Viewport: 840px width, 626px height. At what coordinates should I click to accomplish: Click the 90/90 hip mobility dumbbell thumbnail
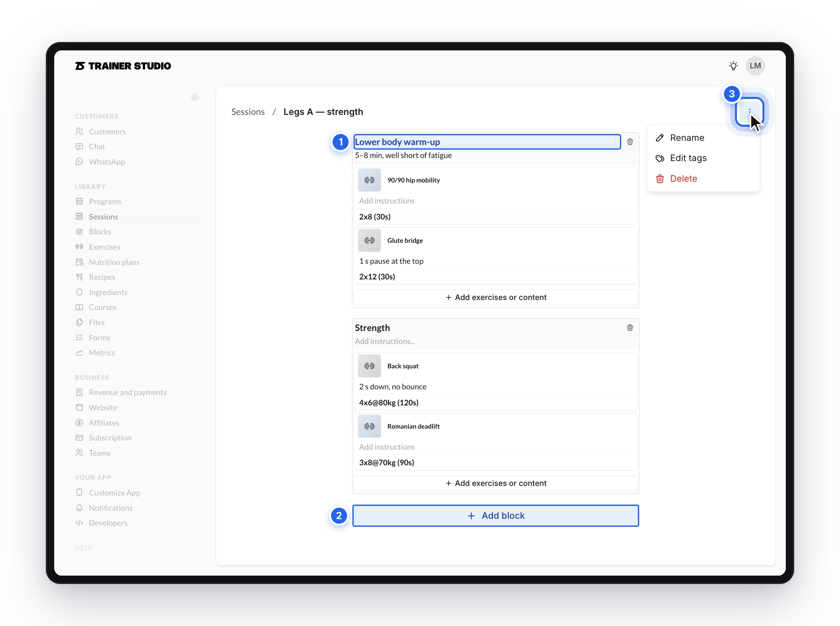coord(369,180)
